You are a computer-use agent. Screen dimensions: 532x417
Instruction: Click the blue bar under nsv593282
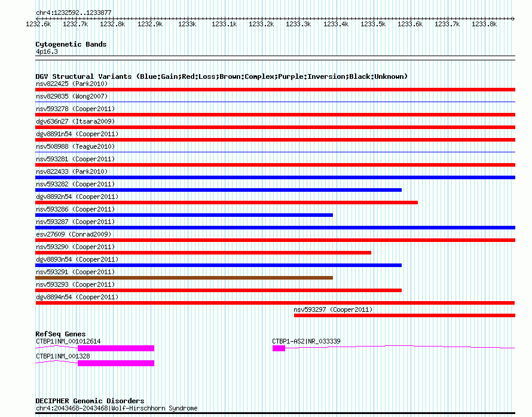pos(219,190)
